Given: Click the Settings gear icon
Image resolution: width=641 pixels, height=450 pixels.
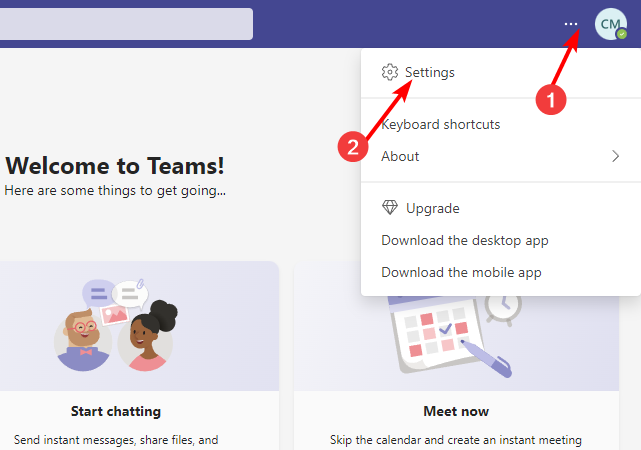Looking at the screenshot, I should tap(390, 72).
